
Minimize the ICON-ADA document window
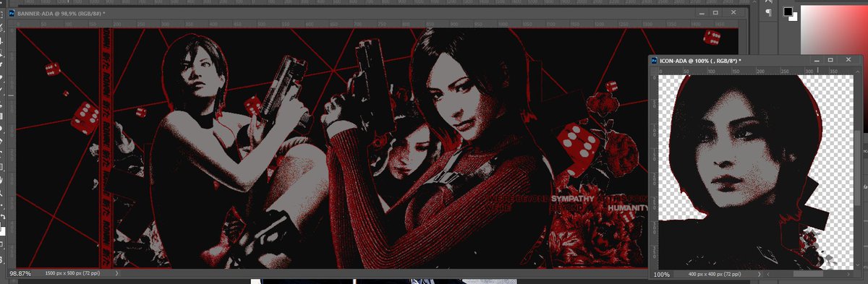point(817,61)
